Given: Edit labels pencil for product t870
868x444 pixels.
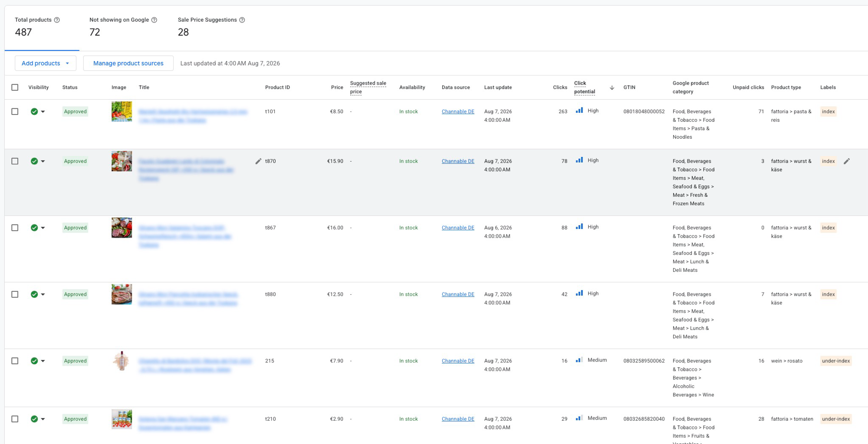Looking at the screenshot, I should [x=847, y=161].
